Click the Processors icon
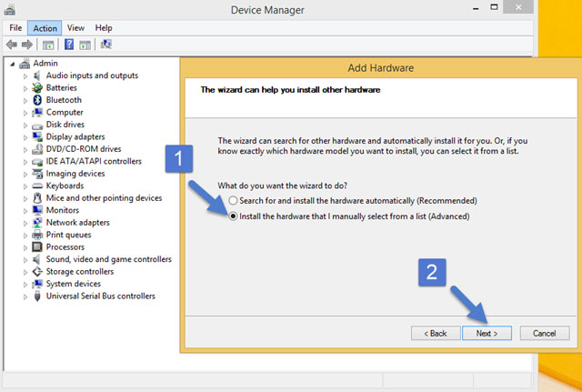The height and width of the screenshot is (392, 582). tap(37, 246)
